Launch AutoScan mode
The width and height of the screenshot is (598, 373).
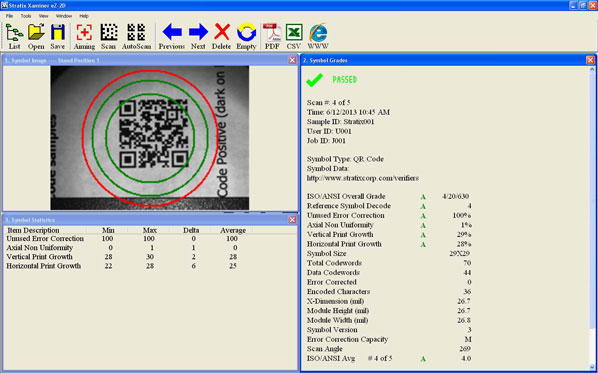tap(137, 36)
